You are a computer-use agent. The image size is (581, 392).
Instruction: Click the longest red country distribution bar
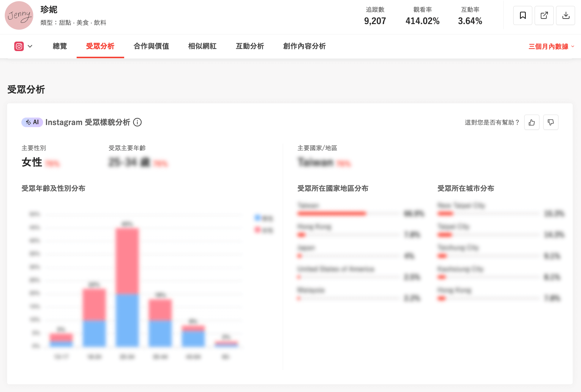(x=332, y=213)
